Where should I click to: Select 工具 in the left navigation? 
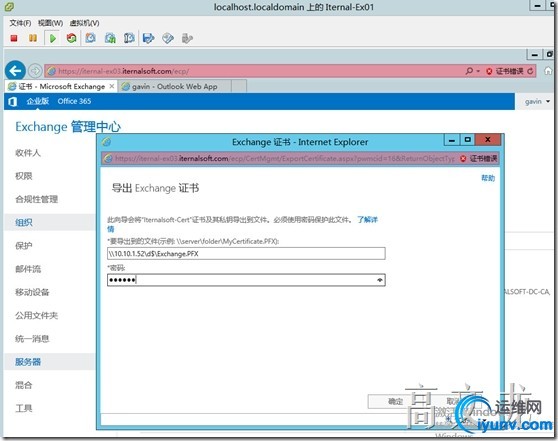pyautogui.click(x=23, y=408)
